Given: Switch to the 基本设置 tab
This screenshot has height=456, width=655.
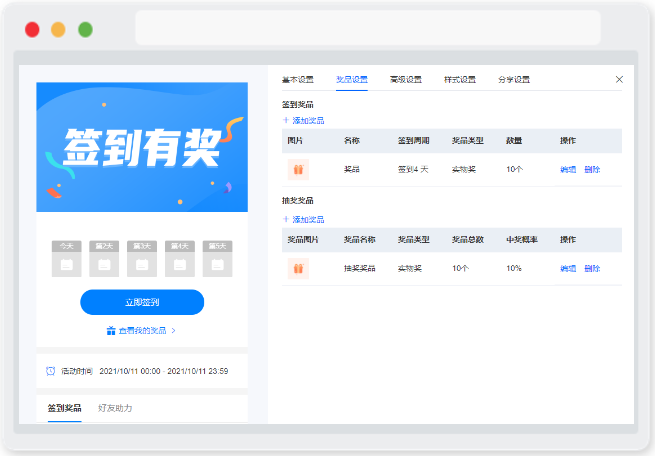Looking at the screenshot, I should click(297, 79).
